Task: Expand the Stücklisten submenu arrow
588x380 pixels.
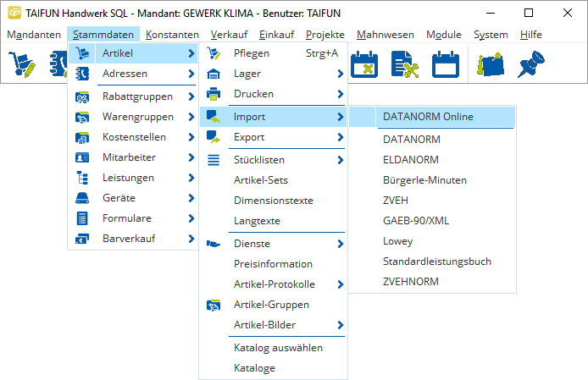Action: (x=340, y=160)
